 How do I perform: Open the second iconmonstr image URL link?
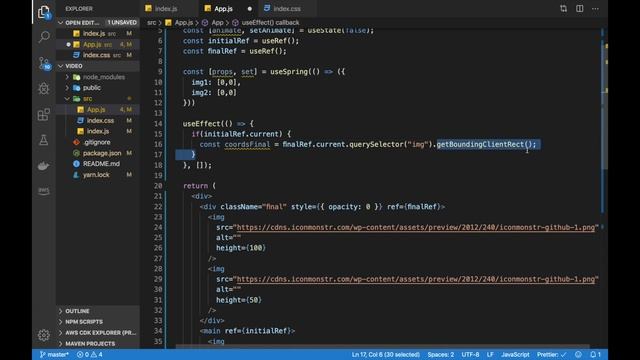click(416, 279)
